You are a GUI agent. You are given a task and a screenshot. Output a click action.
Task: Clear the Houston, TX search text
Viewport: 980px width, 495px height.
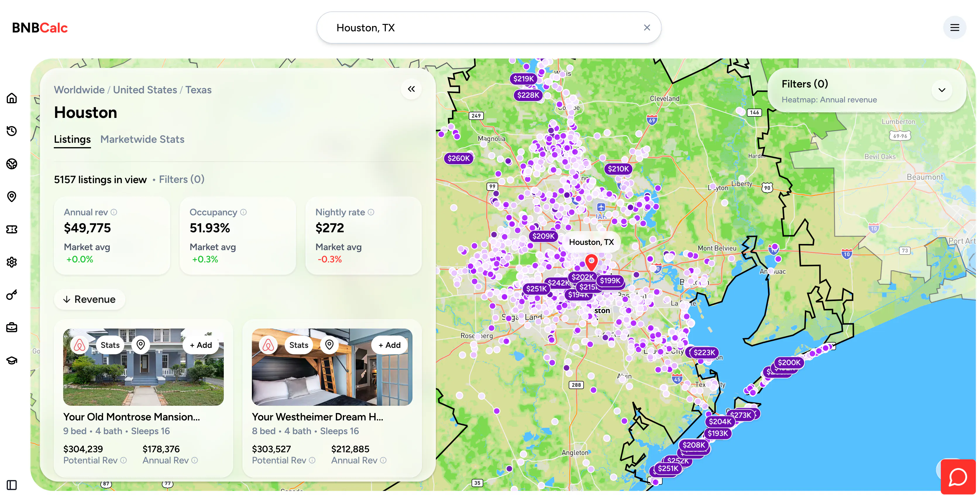(x=647, y=27)
